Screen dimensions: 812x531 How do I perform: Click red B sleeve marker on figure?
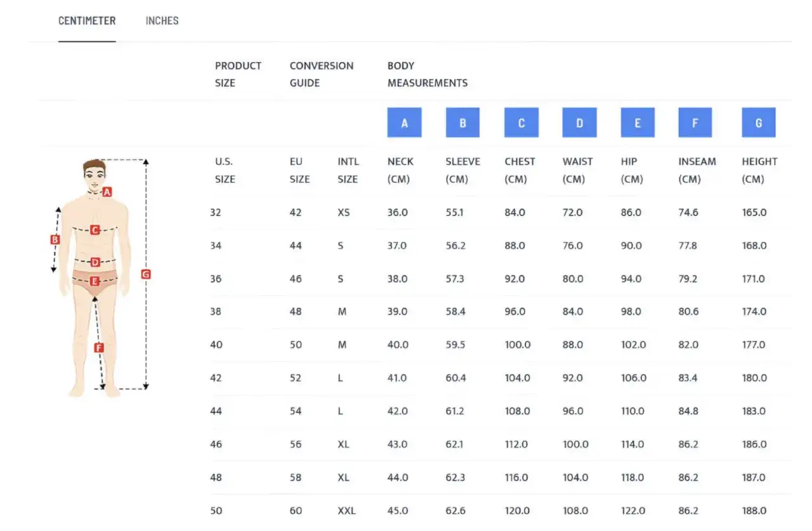[x=55, y=240]
